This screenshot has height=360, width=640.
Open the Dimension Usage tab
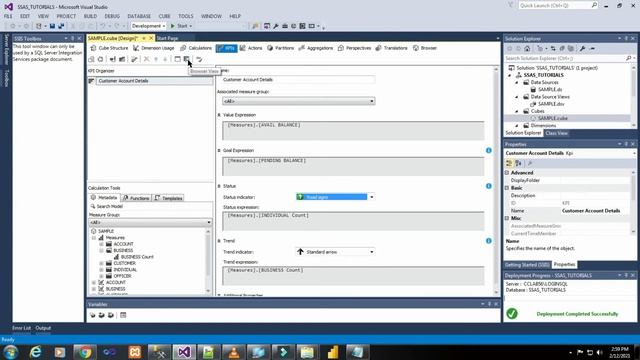pos(154,48)
